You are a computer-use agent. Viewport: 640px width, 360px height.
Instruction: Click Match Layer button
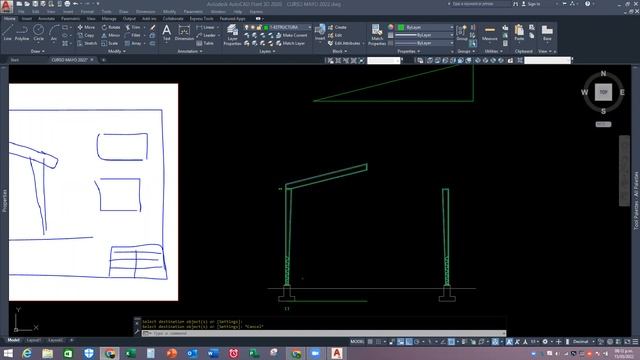click(290, 43)
